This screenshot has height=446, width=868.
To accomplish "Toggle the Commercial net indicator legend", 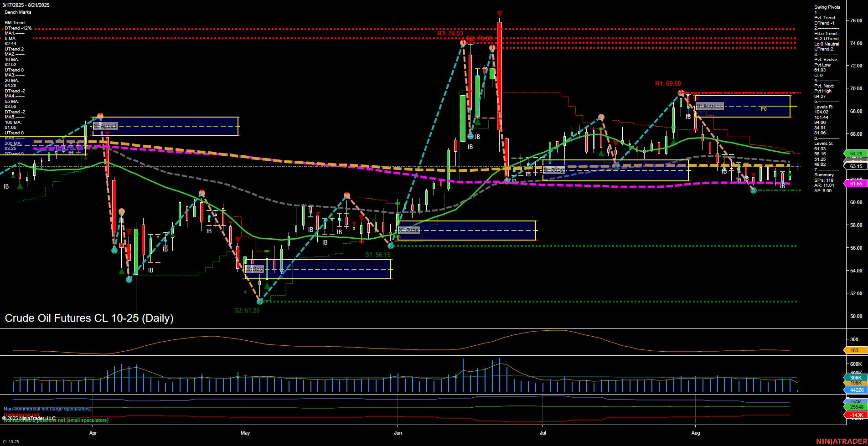I will [x=21, y=415].
